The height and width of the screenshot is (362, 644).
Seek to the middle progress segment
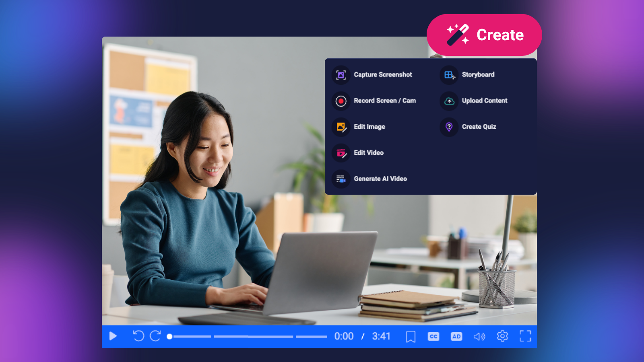(254, 336)
